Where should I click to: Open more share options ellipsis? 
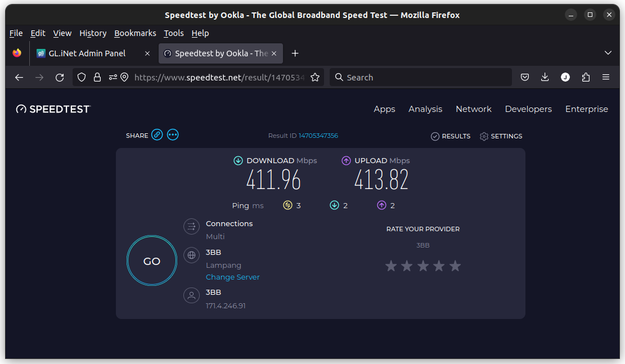(173, 135)
